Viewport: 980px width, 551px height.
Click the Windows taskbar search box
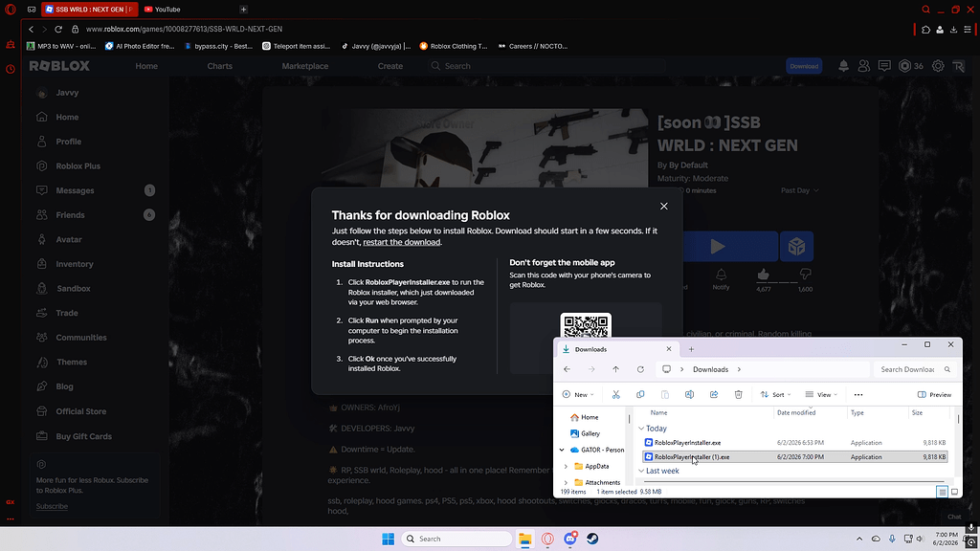457,539
